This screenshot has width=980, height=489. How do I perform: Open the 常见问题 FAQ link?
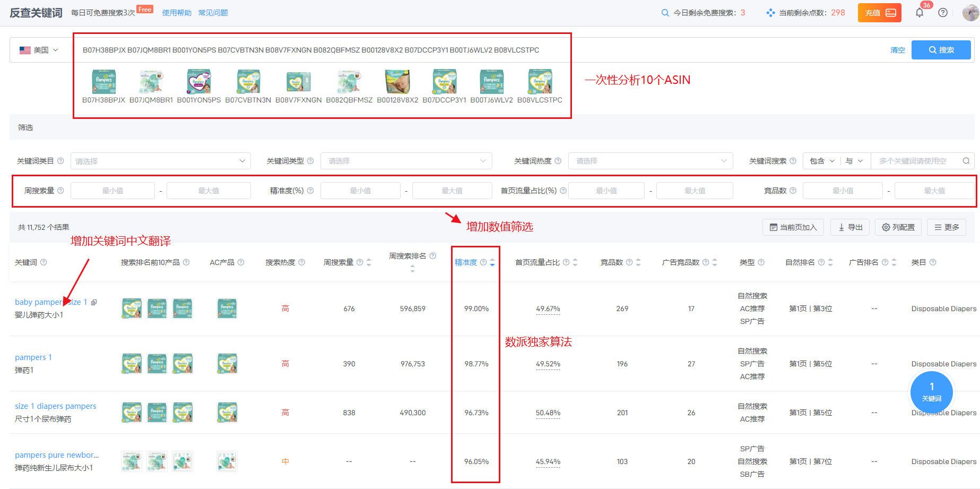pos(213,13)
